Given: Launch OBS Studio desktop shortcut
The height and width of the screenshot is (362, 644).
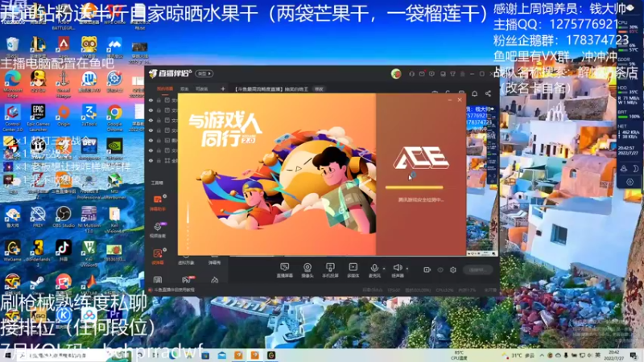Looking at the screenshot, I should coord(64,216).
